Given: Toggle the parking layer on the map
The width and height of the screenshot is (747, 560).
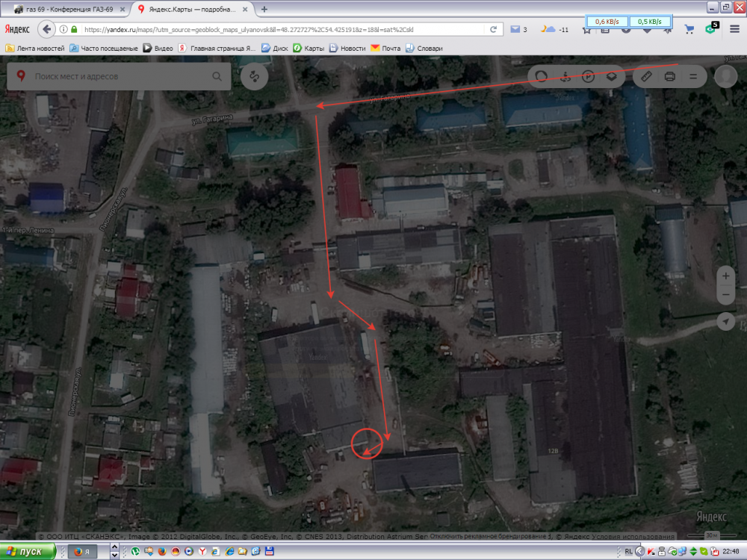Looking at the screenshot, I should (x=589, y=76).
